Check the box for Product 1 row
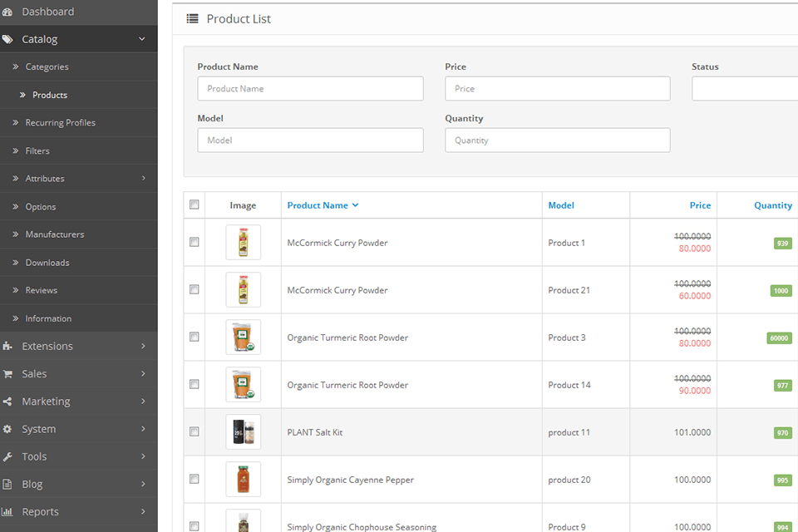The image size is (798, 532). [194, 243]
